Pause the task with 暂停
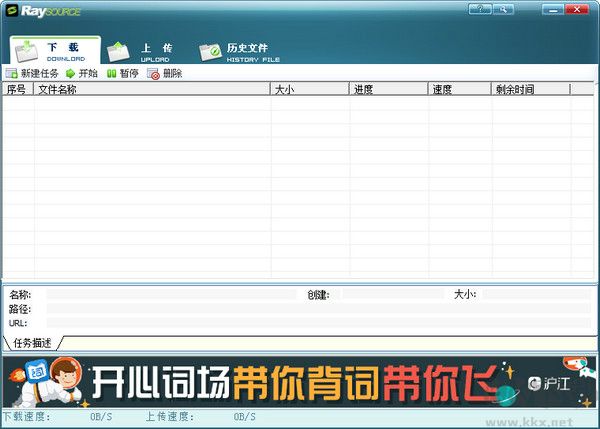This screenshot has height=429, width=600. [x=122, y=73]
